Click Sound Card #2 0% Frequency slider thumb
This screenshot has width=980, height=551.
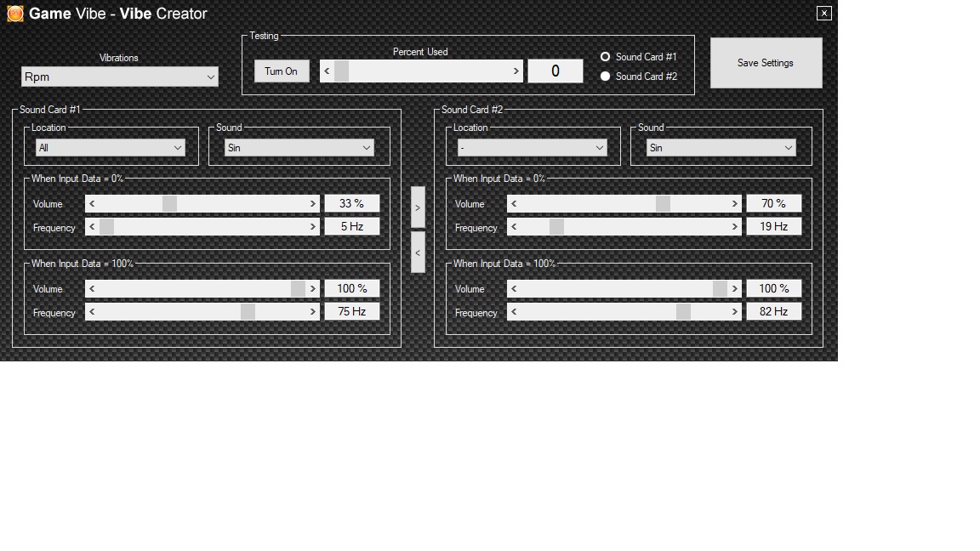pos(557,227)
